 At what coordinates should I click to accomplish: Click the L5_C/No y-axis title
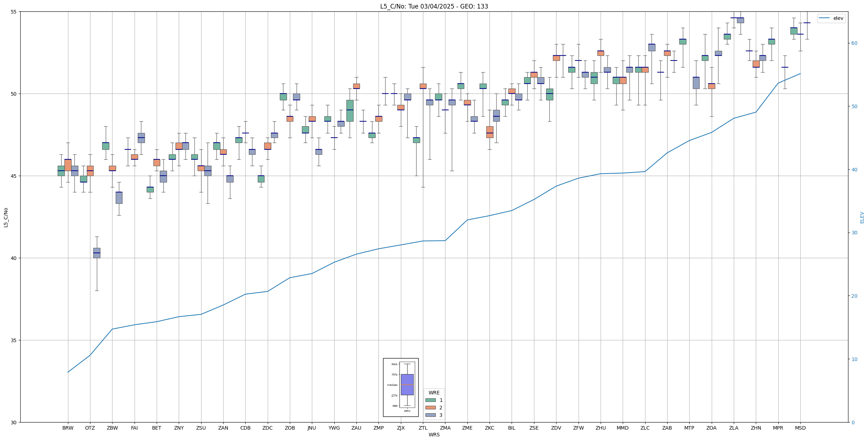point(6,217)
